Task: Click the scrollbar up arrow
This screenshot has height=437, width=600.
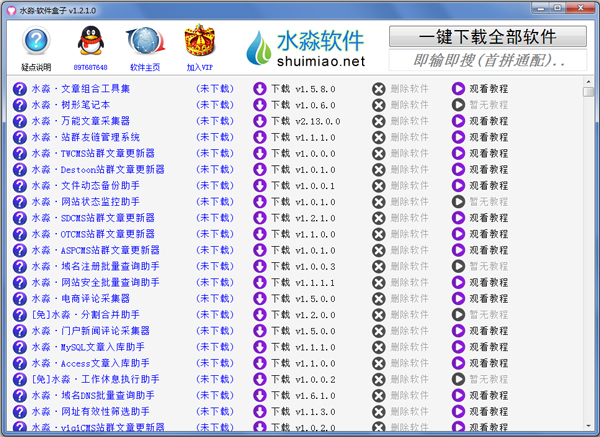Action: 588,92
